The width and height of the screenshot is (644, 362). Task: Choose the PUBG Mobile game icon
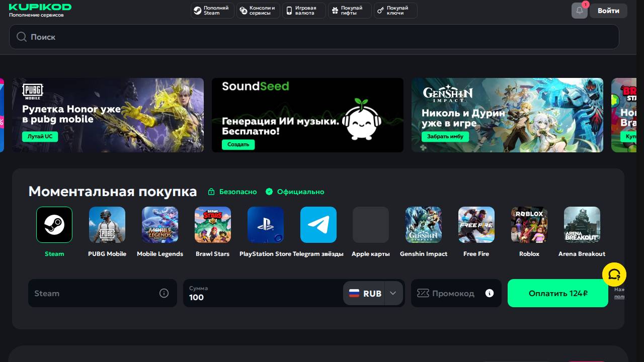[x=107, y=225]
